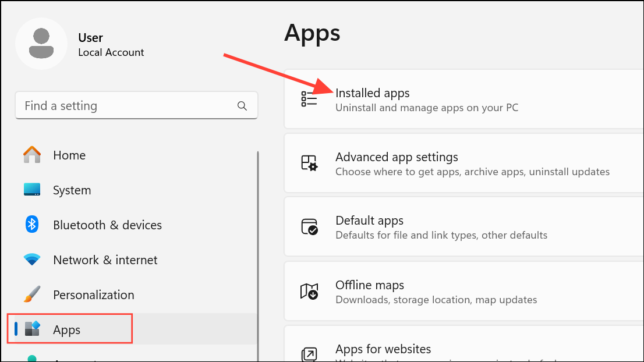Open Offline maps
Viewport: 644px width, 362px height.
(464, 291)
